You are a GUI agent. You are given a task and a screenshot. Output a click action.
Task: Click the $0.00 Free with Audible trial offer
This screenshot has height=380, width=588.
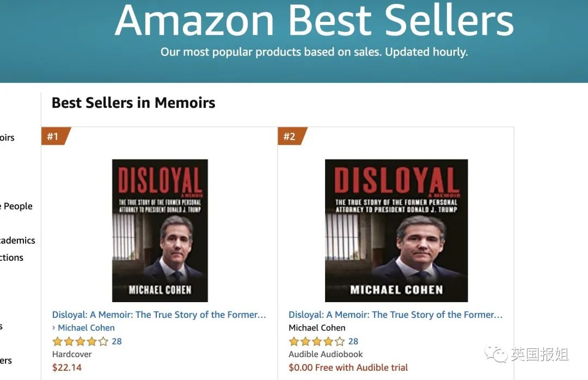pyautogui.click(x=348, y=367)
